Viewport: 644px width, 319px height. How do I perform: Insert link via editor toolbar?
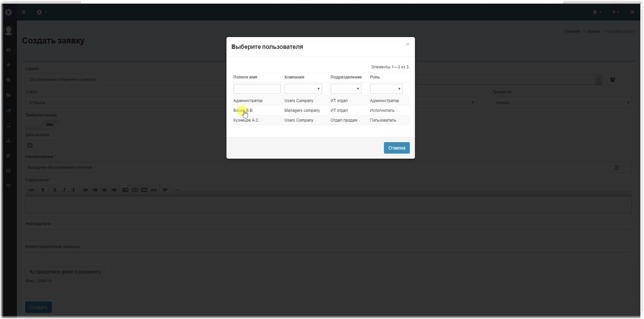point(154,190)
